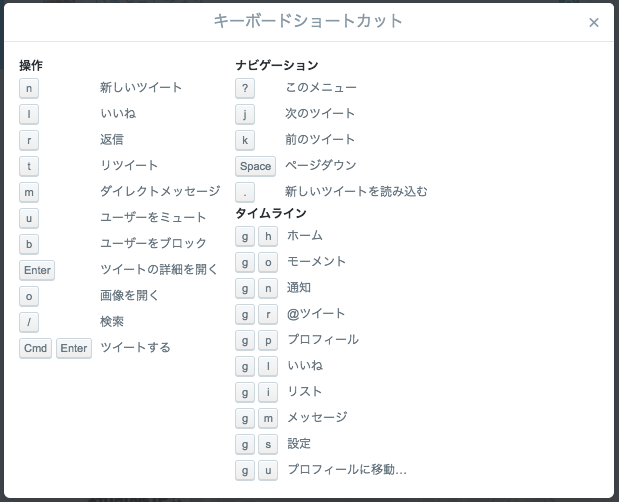Click the プロフィールに移動… label
619x502 pixels.
pyautogui.click(x=346, y=470)
